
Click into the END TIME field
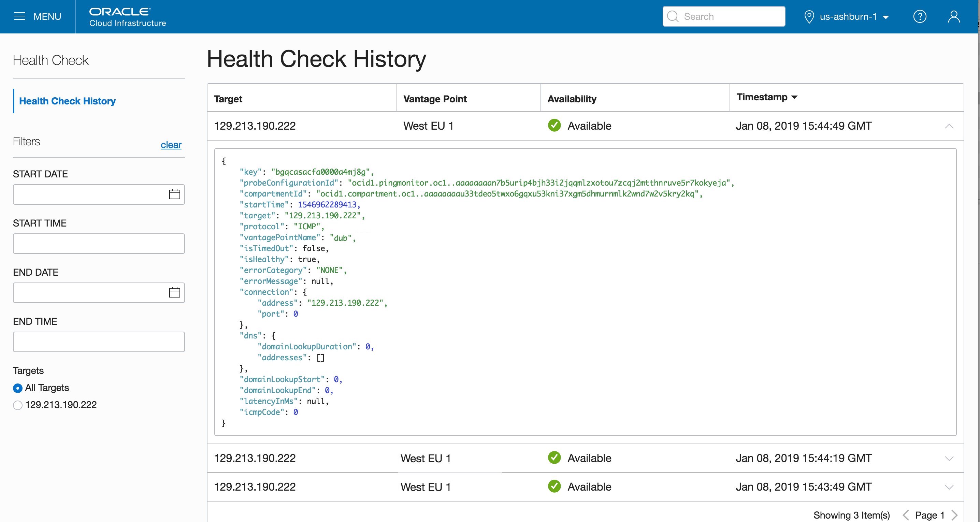[x=99, y=342]
